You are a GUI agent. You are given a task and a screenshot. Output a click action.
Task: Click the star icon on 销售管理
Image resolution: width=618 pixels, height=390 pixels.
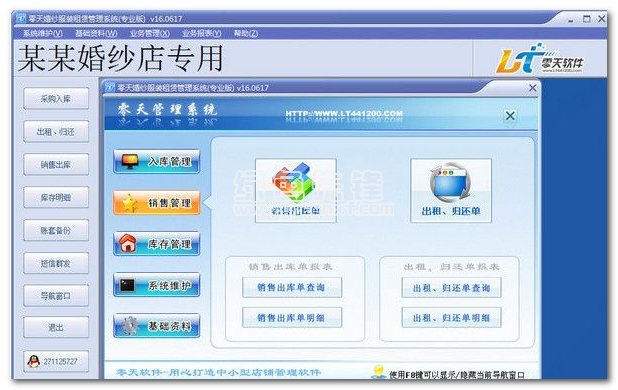click(130, 203)
